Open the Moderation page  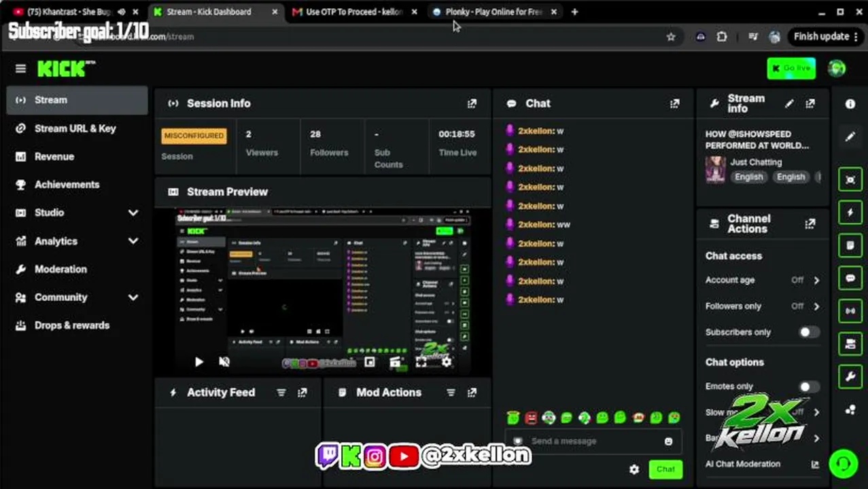click(x=78, y=269)
